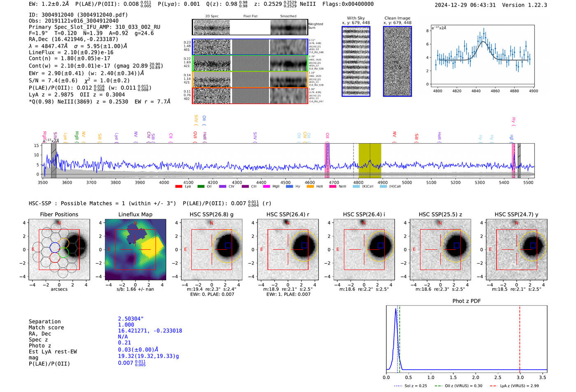Click the orange-bordered fiber 2D spectrum row
The image size is (576, 392).
[250, 79]
